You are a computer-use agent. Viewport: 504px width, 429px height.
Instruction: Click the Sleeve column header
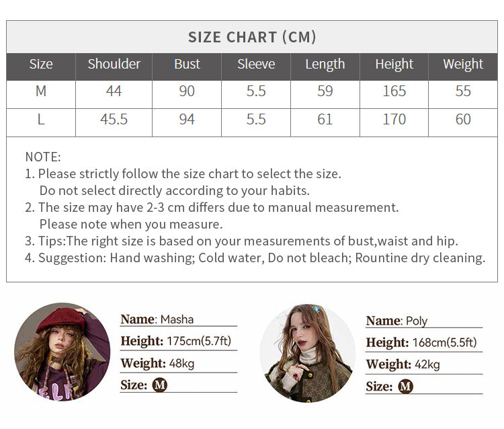coord(256,64)
